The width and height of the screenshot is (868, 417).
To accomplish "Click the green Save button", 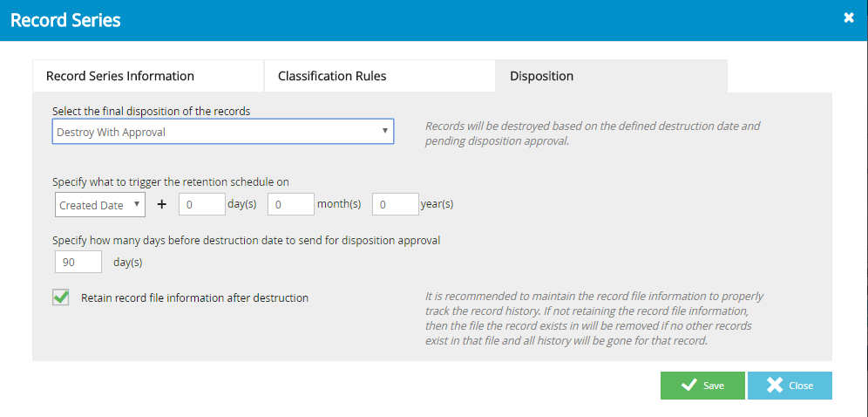I will pos(702,386).
